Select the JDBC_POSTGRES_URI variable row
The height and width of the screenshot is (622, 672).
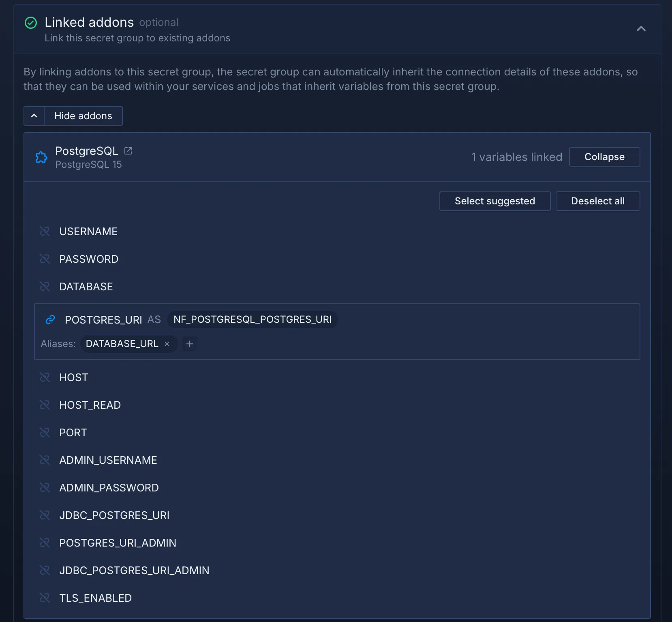tap(114, 515)
